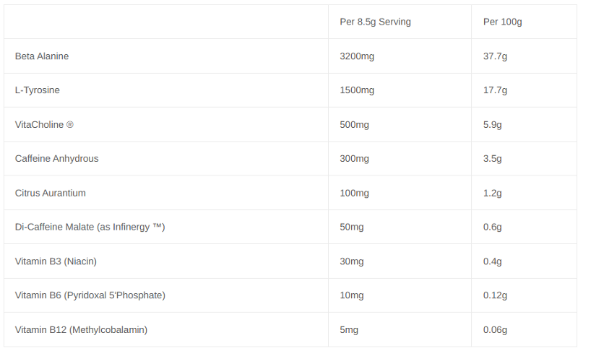Screen dimensions: 591x364
Task: Select Vitamin B6 (Pyridoxal 5'Phosphate) cell
Action: pos(90,295)
